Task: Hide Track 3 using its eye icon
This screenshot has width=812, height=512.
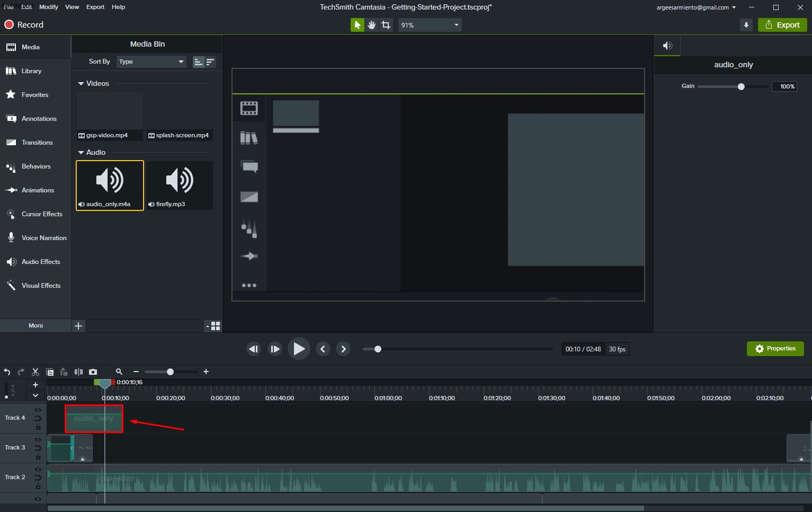Action: coord(38,440)
